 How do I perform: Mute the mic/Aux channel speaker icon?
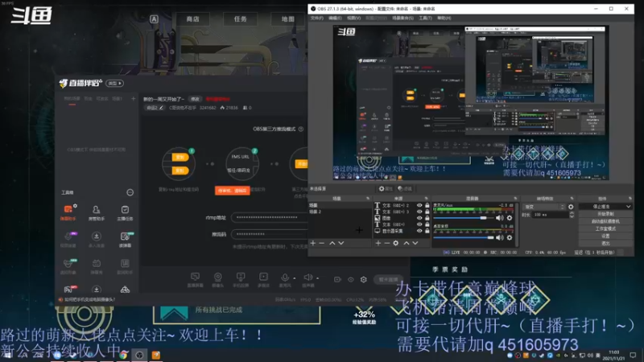pos(499,218)
